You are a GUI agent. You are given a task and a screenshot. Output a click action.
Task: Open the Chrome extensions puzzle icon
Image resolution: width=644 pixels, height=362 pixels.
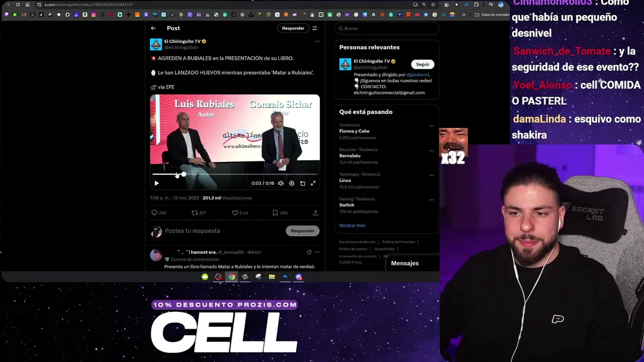point(476,5)
